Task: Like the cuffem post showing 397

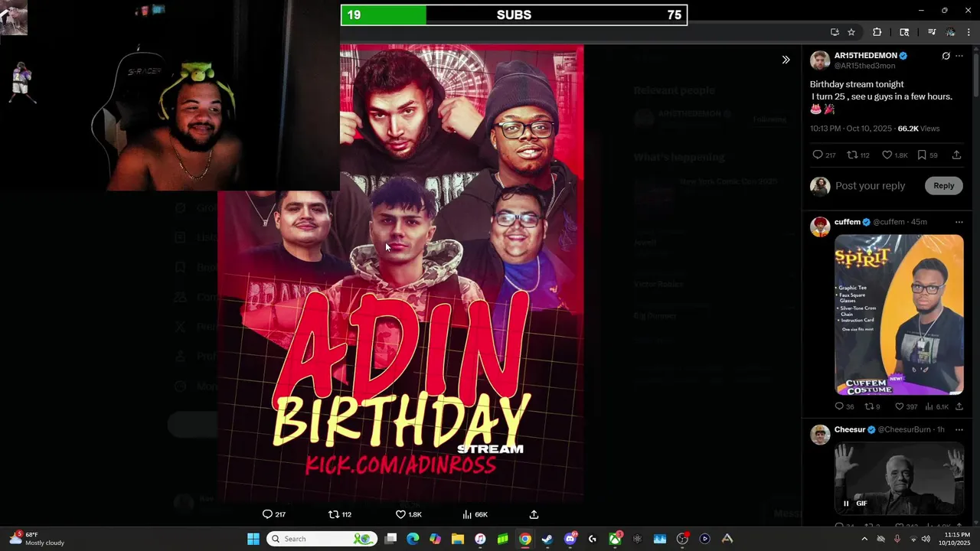Action: [x=899, y=406]
